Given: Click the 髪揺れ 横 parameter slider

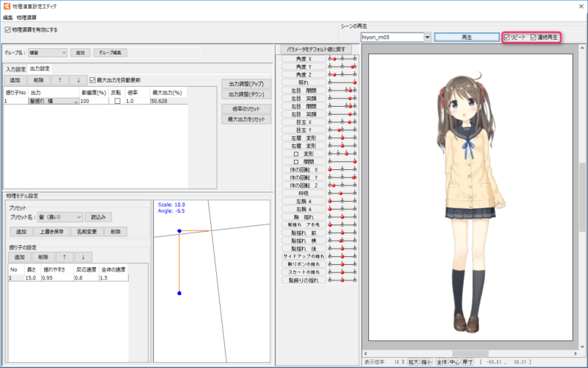Looking at the screenshot, I should click(x=343, y=241).
